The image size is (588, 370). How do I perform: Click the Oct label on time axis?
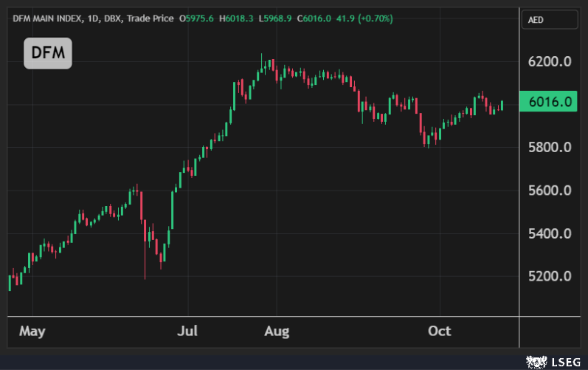[439, 331]
